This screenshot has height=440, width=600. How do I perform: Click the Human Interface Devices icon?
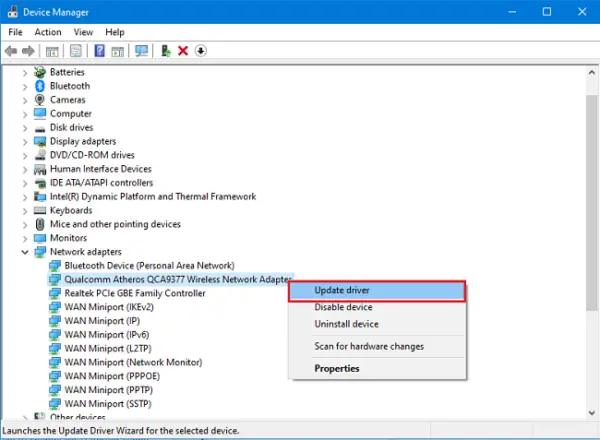[x=40, y=169]
